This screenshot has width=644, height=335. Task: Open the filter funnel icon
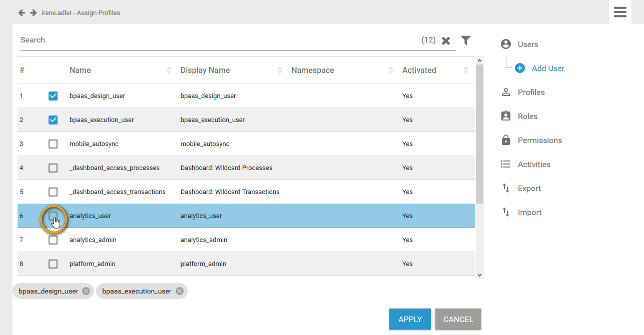pos(466,40)
